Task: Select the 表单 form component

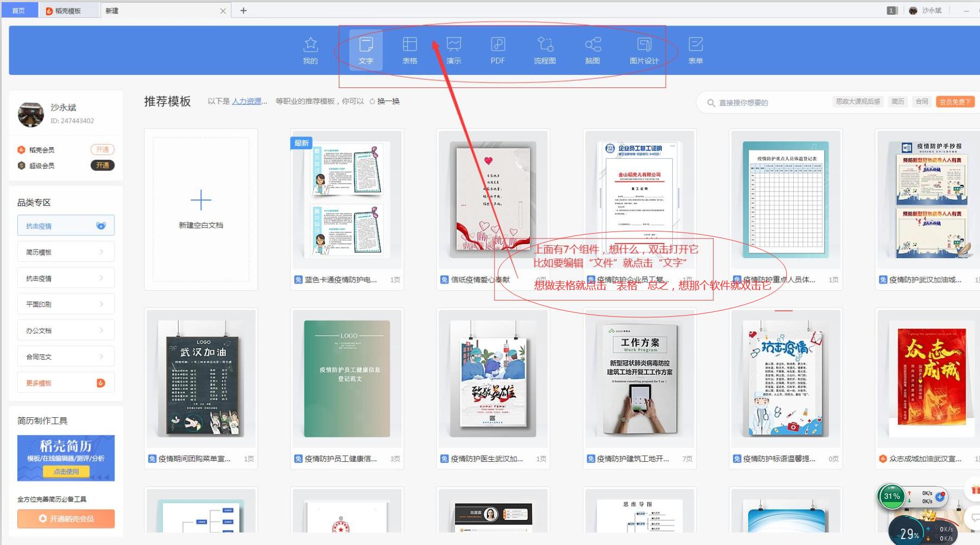Action: [696, 50]
